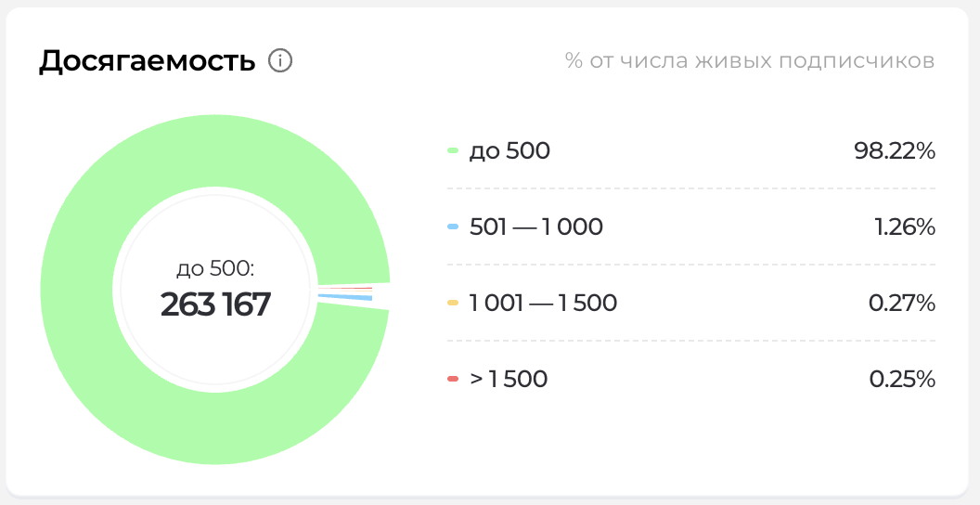The height and width of the screenshot is (505, 980).
Task: Click the info icon next to Досягаемость
Action: tap(280, 61)
